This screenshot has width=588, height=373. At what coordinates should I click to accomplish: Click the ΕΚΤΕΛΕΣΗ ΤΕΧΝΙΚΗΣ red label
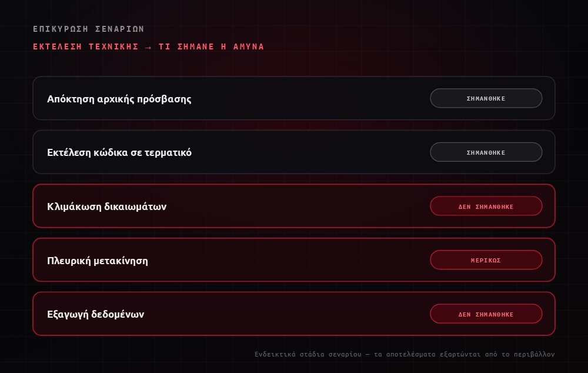click(x=86, y=46)
